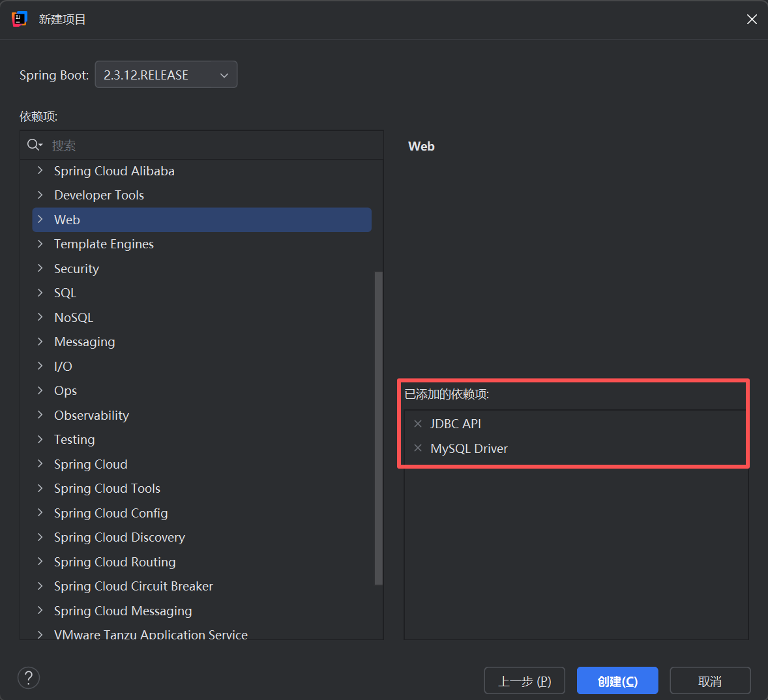Select Spring Cloud Routing row
Image resolution: width=768 pixels, height=700 pixels.
click(202, 562)
